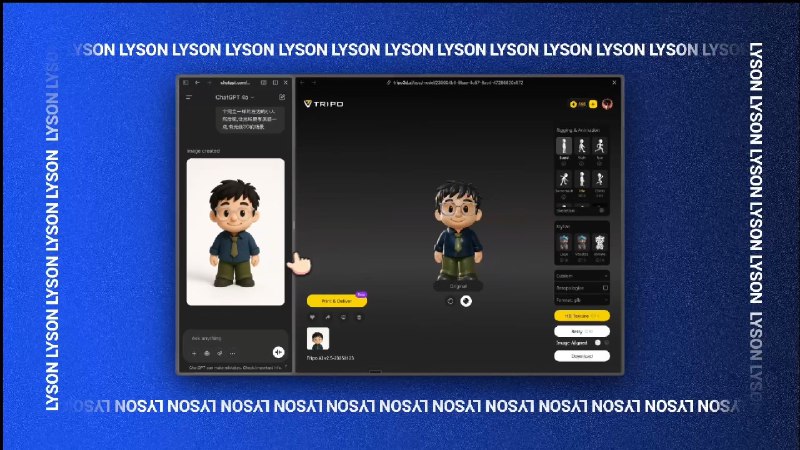Click the white Download button
Viewport: 800px width, 450px height.
coord(582,356)
